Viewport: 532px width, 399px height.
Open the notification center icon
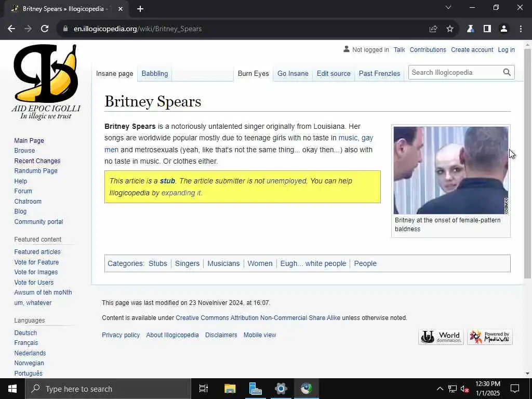(x=515, y=389)
